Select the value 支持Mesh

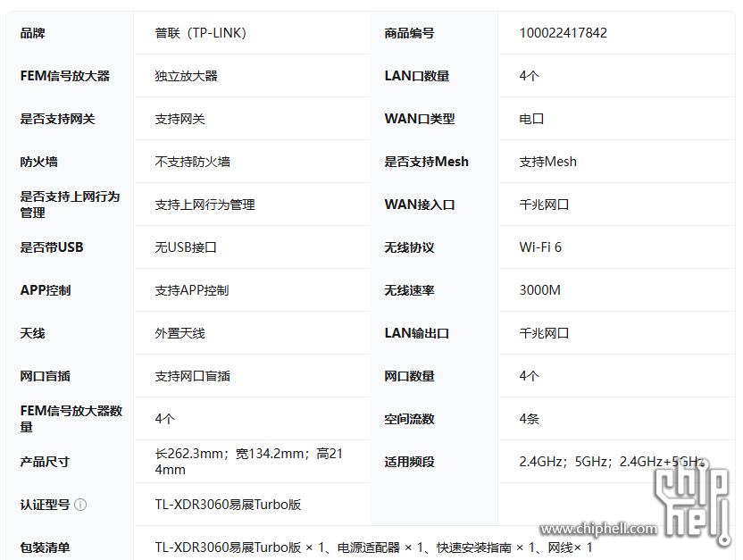click(x=547, y=162)
